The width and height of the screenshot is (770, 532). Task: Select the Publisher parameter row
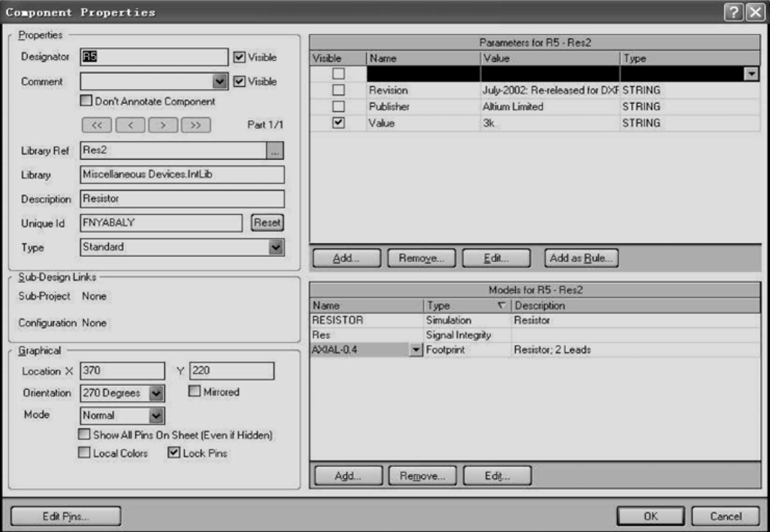pos(389,107)
